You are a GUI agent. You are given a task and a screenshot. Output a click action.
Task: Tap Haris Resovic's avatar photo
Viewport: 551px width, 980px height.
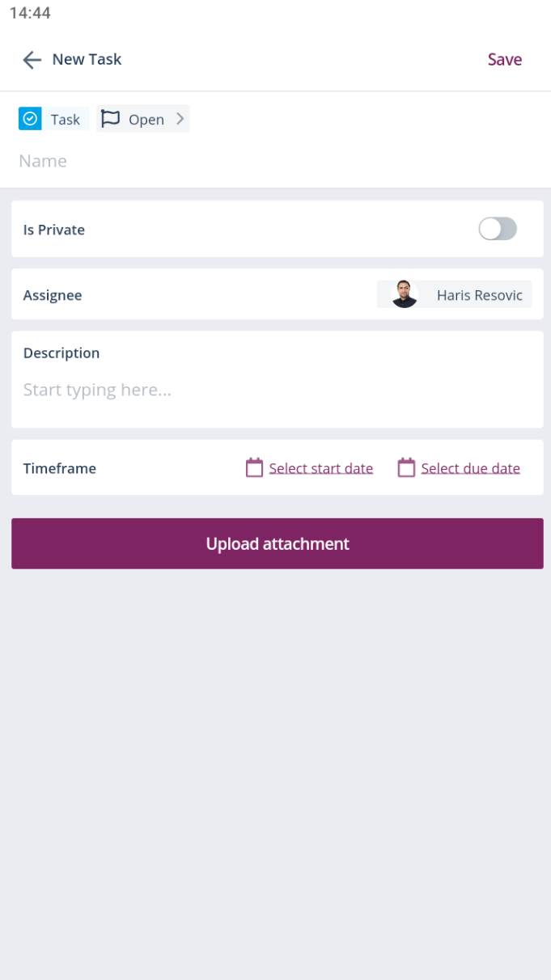tap(404, 294)
